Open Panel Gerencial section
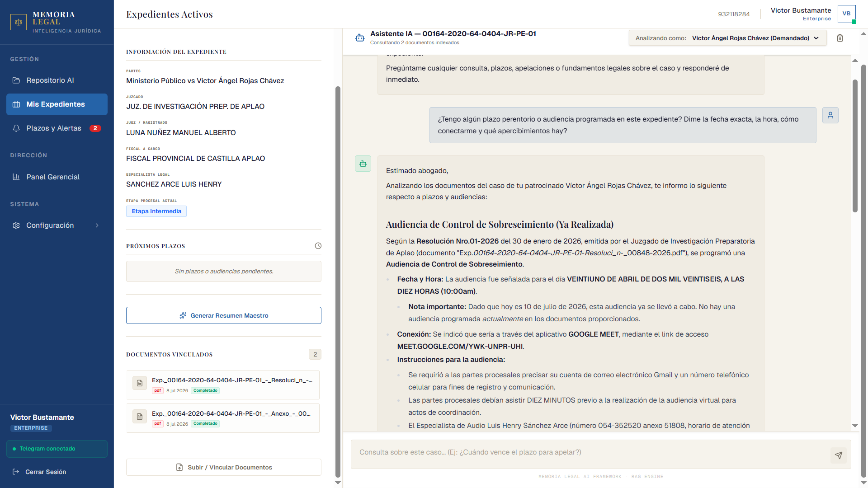Viewport: 868px width, 488px height. click(x=57, y=177)
